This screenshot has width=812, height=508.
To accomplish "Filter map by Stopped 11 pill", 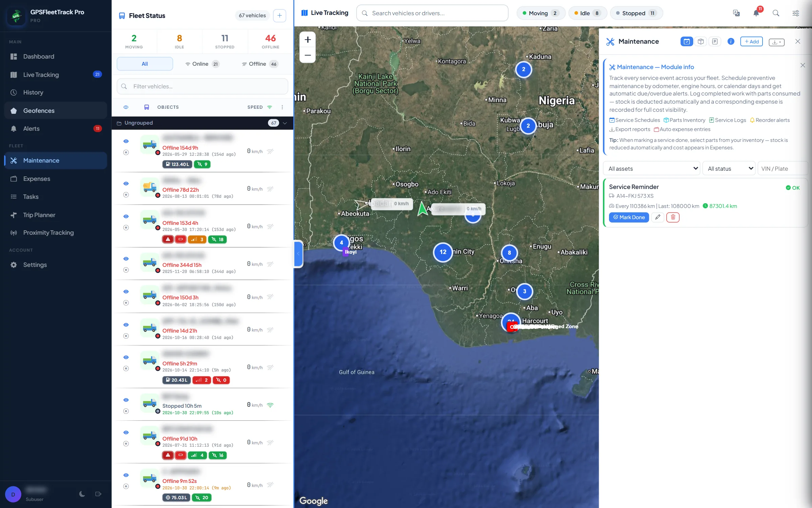I will pyautogui.click(x=636, y=13).
